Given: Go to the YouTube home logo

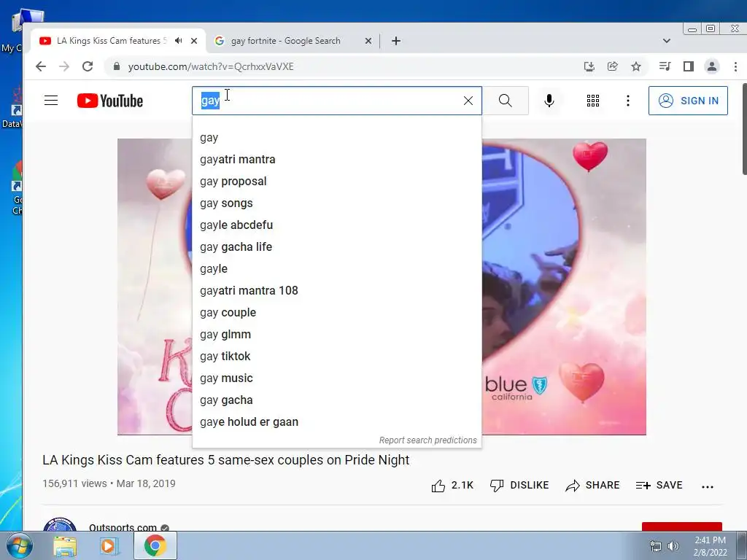Looking at the screenshot, I should point(110,101).
